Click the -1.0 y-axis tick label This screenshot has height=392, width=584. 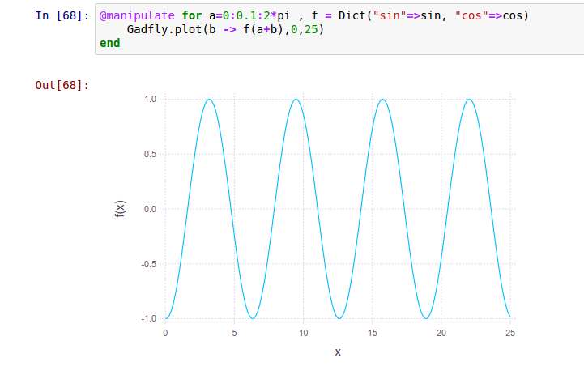pyautogui.click(x=148, y=319)
